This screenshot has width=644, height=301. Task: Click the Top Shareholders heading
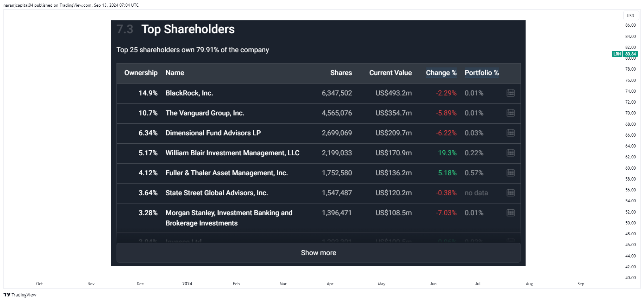tap(188, 29)
